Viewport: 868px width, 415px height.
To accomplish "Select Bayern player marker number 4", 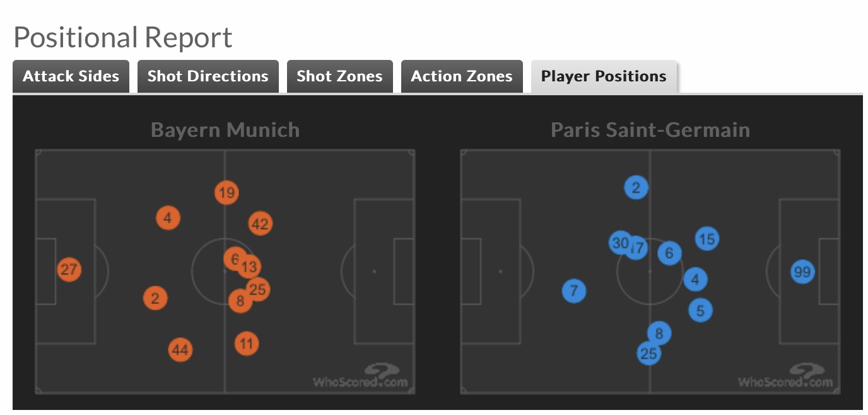I will coord(168,218).
